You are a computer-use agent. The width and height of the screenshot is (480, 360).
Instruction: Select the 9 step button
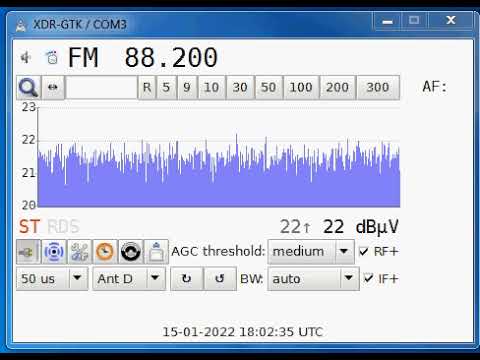pyautogui.click(x=187, y=87)
